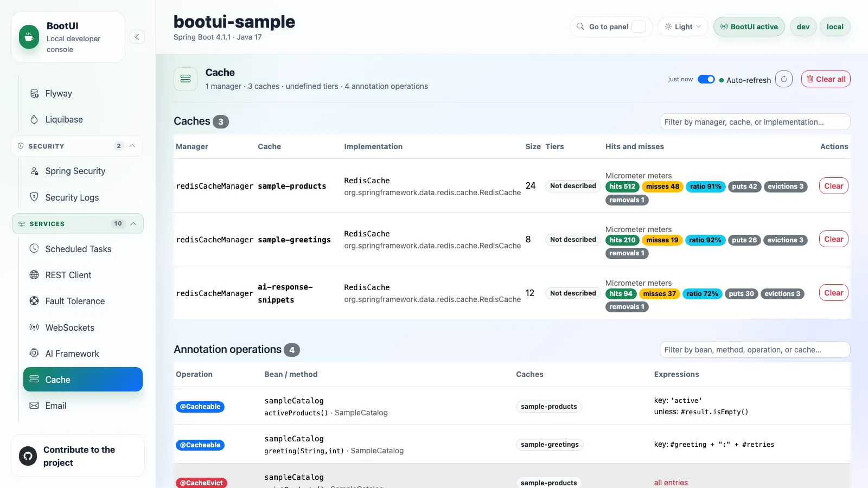Collapse the Security section chevron
Image resolution: width=868 pixels, height=488 pixels.
point(132,146)
